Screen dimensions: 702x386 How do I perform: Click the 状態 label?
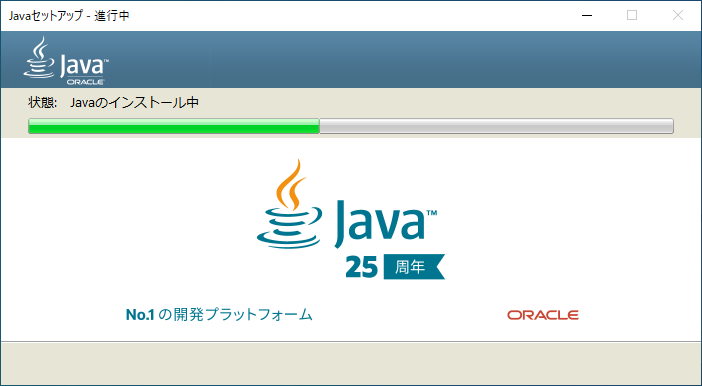click(x=43, y=103)
